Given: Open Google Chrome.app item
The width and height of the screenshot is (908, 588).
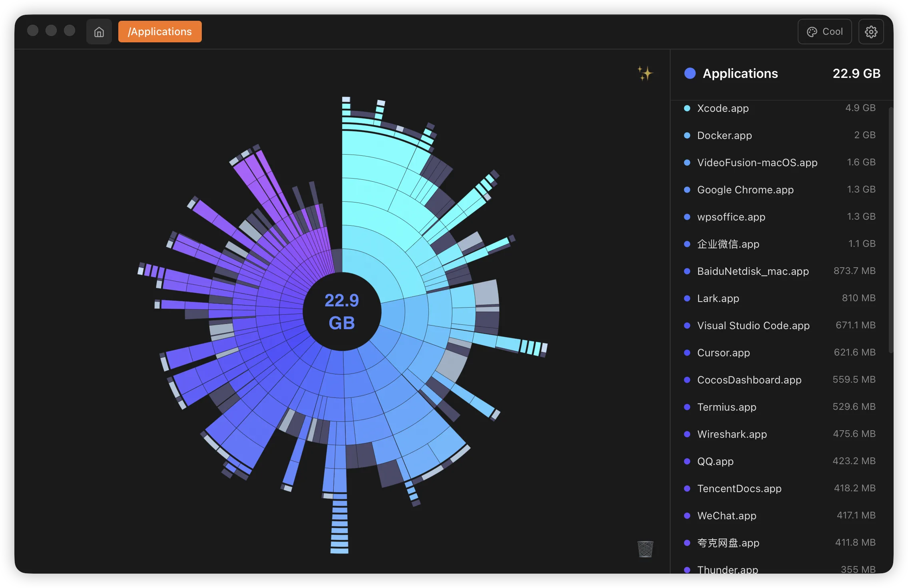Looking at the screenshot, I should tap(745, 190).
